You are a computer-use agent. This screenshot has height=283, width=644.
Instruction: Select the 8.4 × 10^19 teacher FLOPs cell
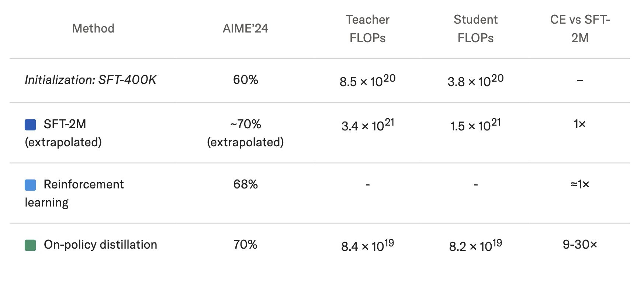pos(368,245)
